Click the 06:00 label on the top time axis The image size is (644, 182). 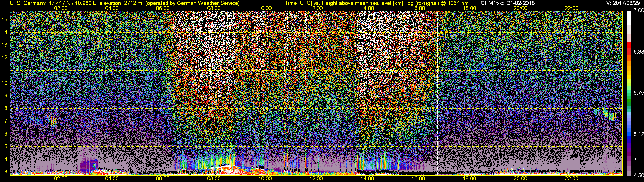tap(163, 8)
